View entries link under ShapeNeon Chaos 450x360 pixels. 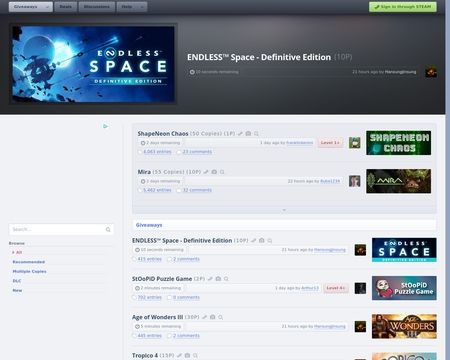tap(157, 152)
